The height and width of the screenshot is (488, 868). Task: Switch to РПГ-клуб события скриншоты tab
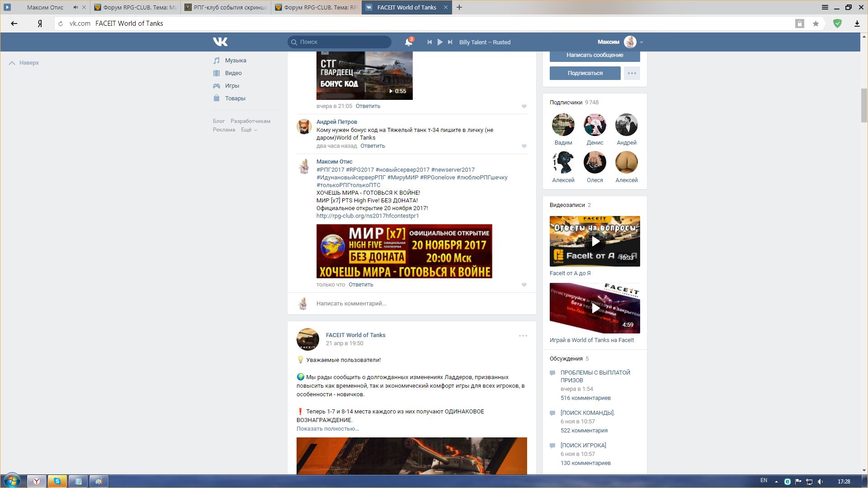pos(226,7)
